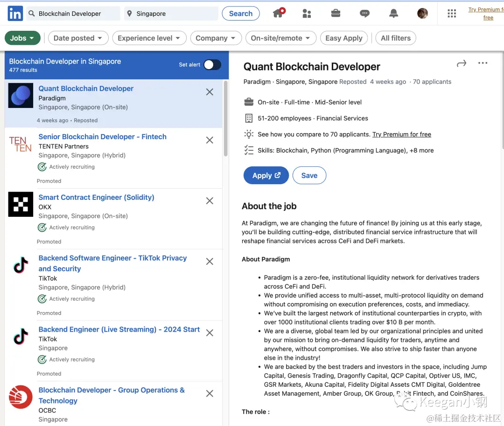This screenshot has width=504, height=426.
Task: Open Senior Blockchain Developer - Fintech listing
Action: pyautogui.click(x=103, y=137)
